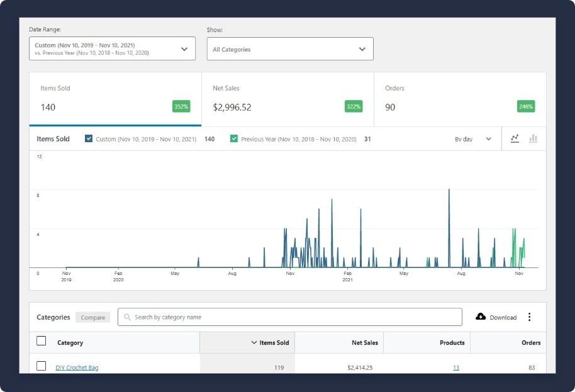
Task: Open the three-dot table options menu
Action: [529, 317]
